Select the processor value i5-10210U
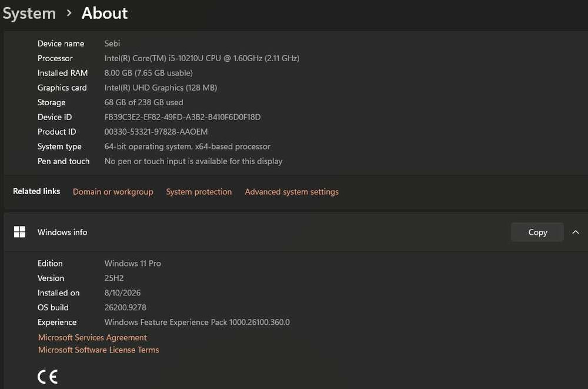Image resolution: width=588 pixels, height=389 pixels. click(x=202, y=58)
